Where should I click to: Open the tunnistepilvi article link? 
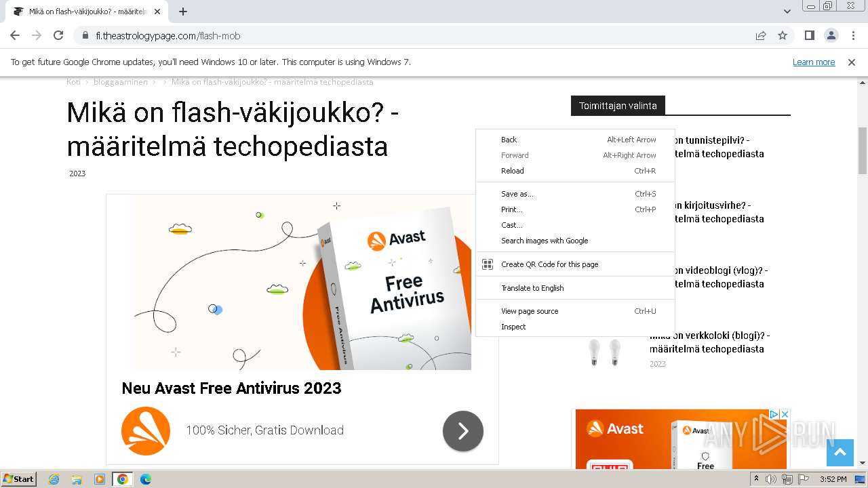point(719,147)
